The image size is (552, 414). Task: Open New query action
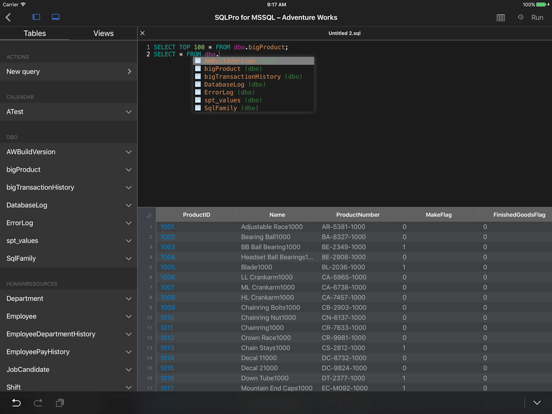[69, 71]
